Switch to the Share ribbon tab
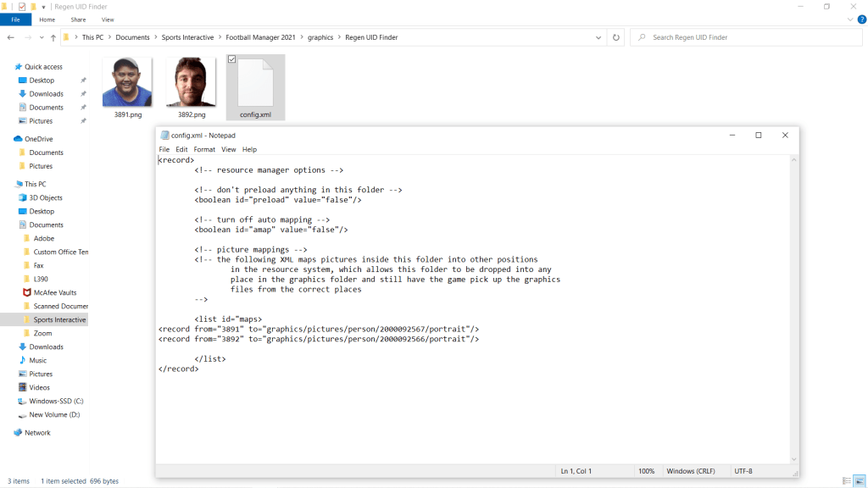This screenshot has height=488, width=868. pyautogui.click(x=78, y=19)
